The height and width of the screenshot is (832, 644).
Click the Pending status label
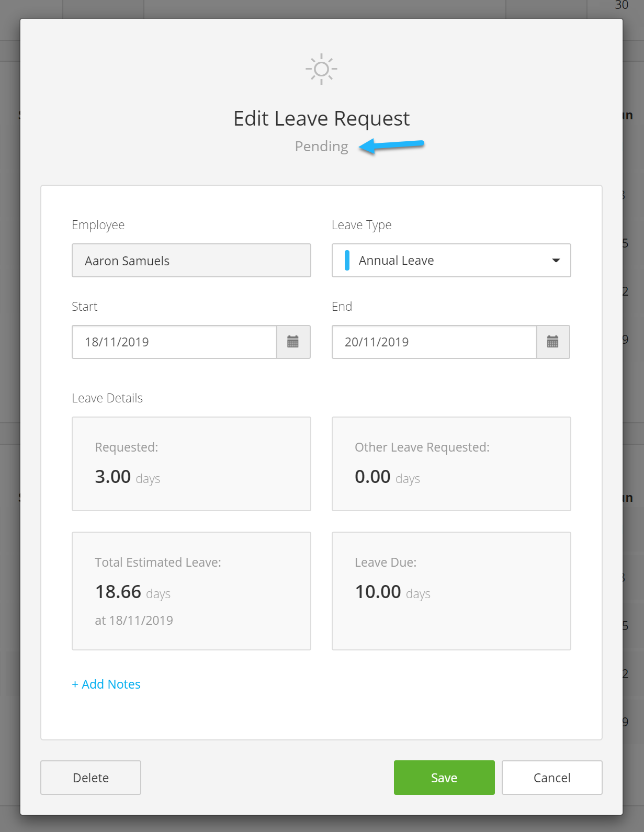pyautogui.click(x=321, y=147)
